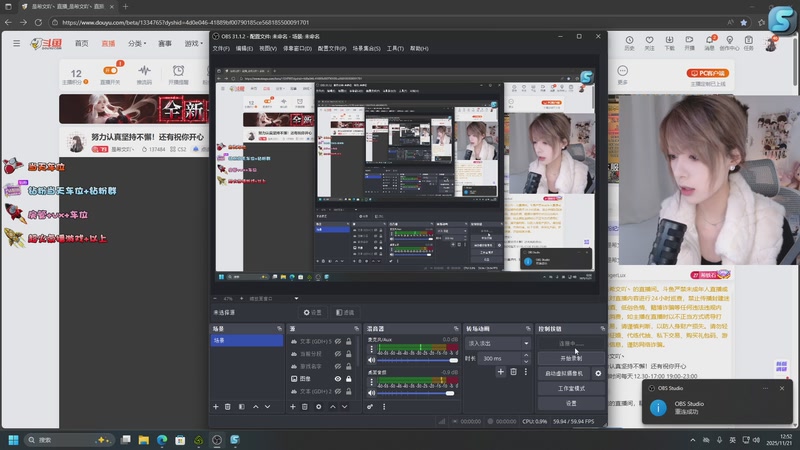The height and width of the screenshot is (450, 800).
Task: Open OBS 视图(V) menu
Action: click(268, 48)
